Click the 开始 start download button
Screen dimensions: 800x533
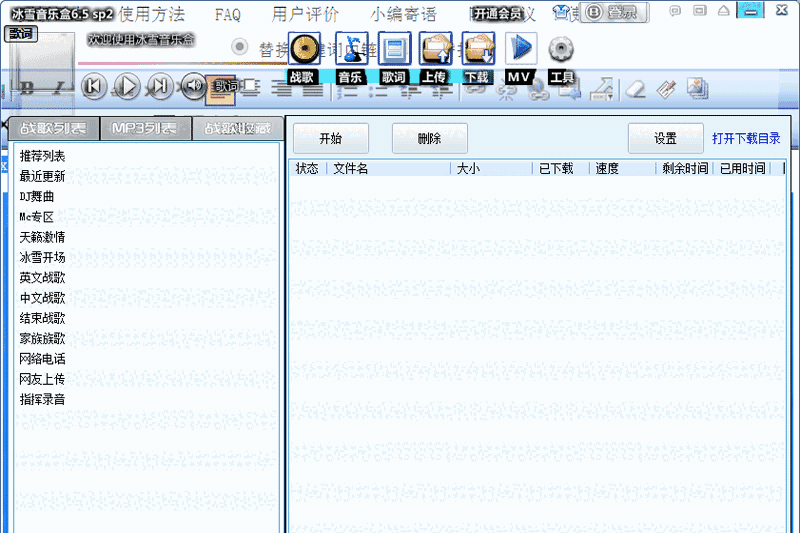point(331,138)
